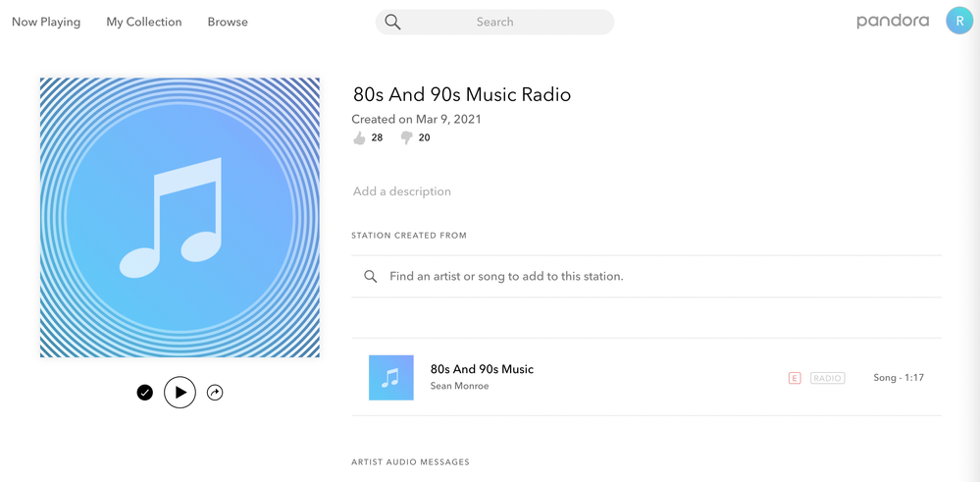Click the magnifier icon in top search bar
Viewport: 980px width, 482px height.
(x=392, y=22)
